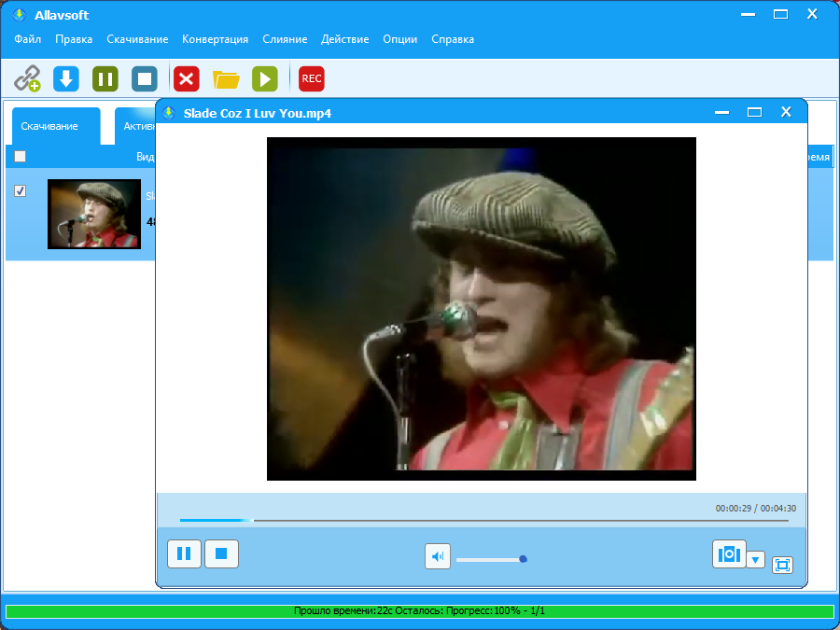The image size is (840, 630).
Task: Toggle full screen player mode
Action: click(x=782, y=566)
